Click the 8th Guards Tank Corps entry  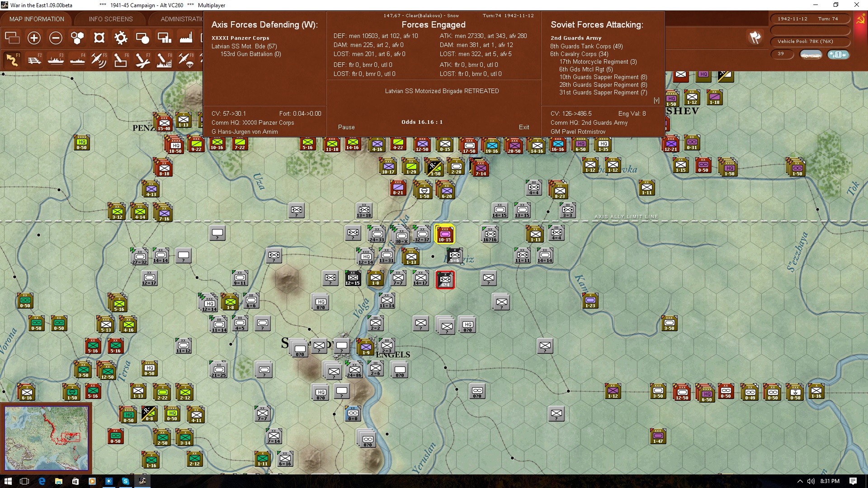coord(586,46)
